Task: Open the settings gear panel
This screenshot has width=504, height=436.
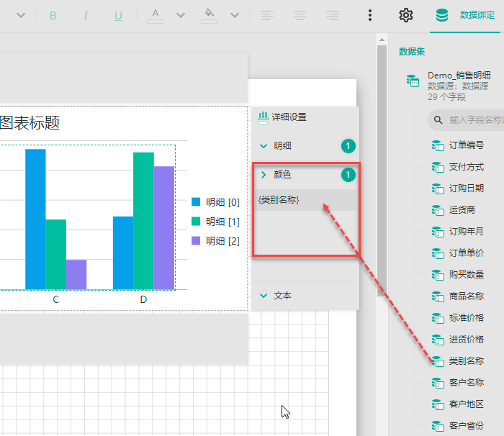Action: (406, 15)
